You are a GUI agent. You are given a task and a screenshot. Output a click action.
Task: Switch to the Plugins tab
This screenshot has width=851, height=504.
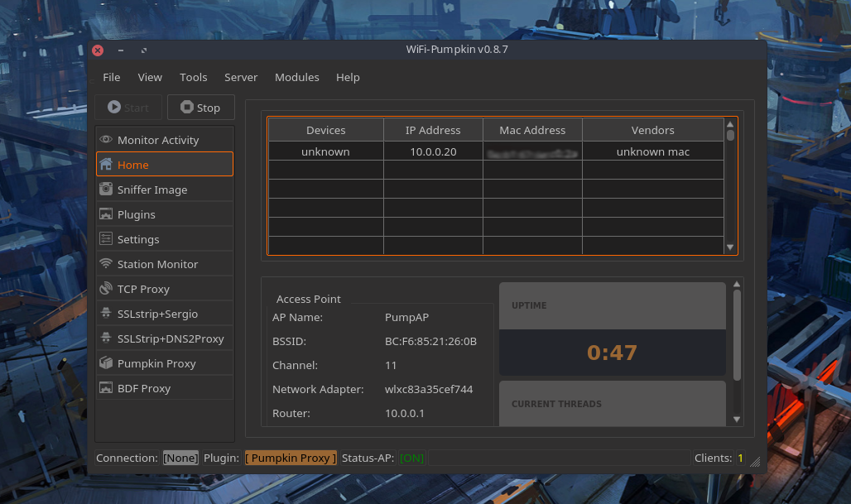165,214
